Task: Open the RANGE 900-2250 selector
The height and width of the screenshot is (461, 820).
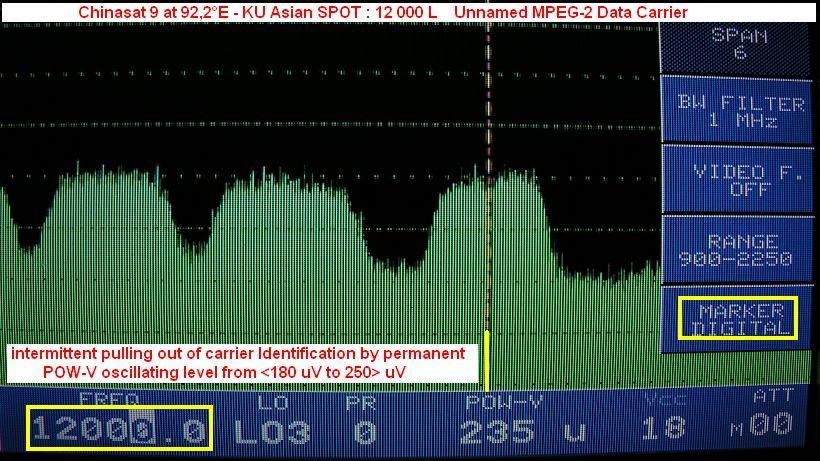Action: tap(740, 250)
